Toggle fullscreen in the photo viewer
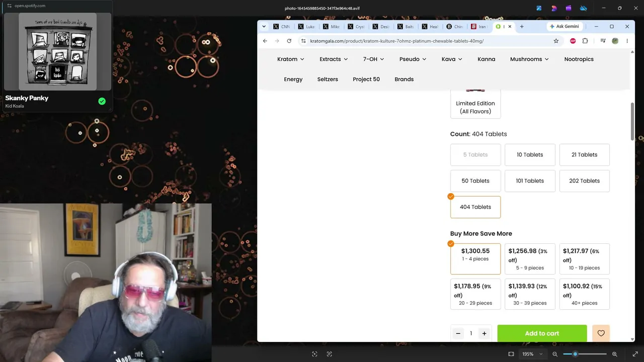 [x=635, y=354]
